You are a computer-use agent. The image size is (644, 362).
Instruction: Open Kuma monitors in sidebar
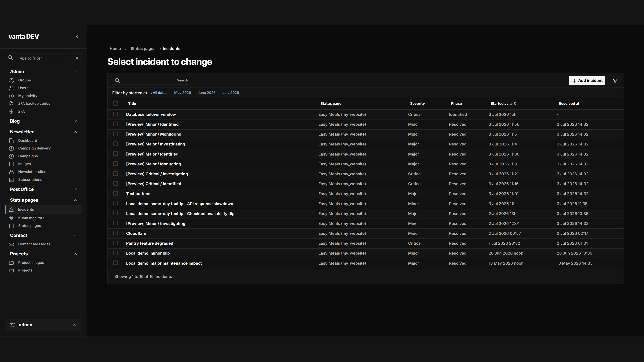coord(31,218)
